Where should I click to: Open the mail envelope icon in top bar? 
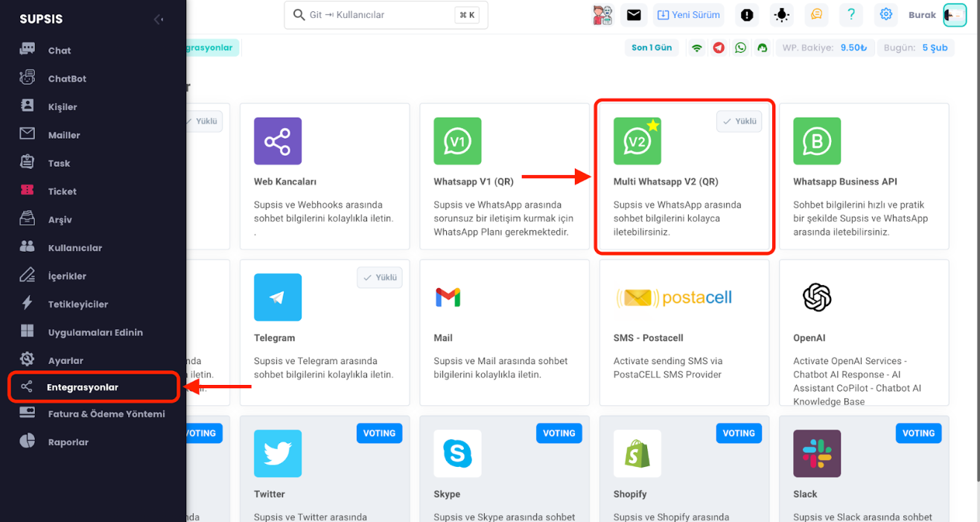(634, 15)
